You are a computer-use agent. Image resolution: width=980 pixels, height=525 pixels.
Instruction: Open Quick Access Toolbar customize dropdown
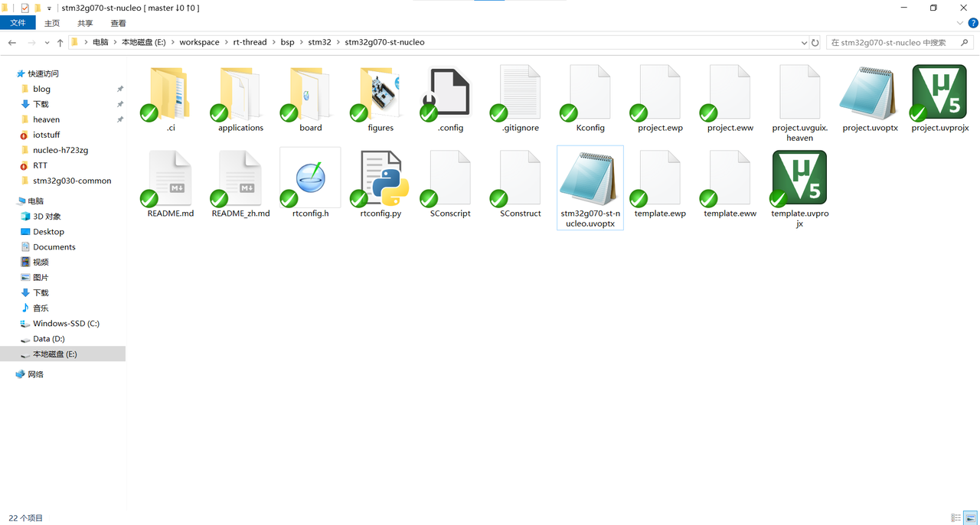pyautogui.click(x=50, y=8)
